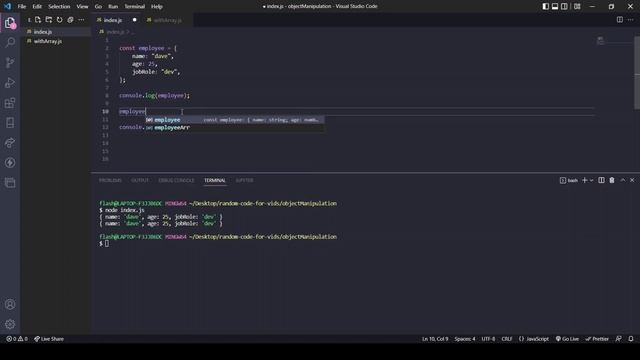Click the New File icon in Explorer
The width and height of the screenshot is (640, 360).
tap(38, 20)
